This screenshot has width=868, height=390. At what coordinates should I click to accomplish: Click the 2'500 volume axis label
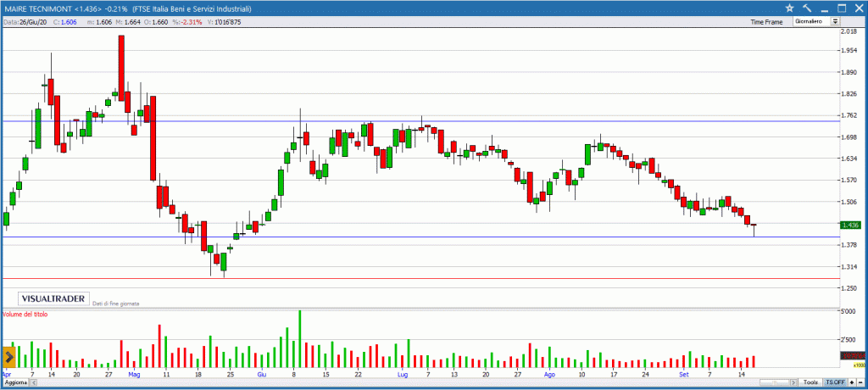[x=849, y=340]
